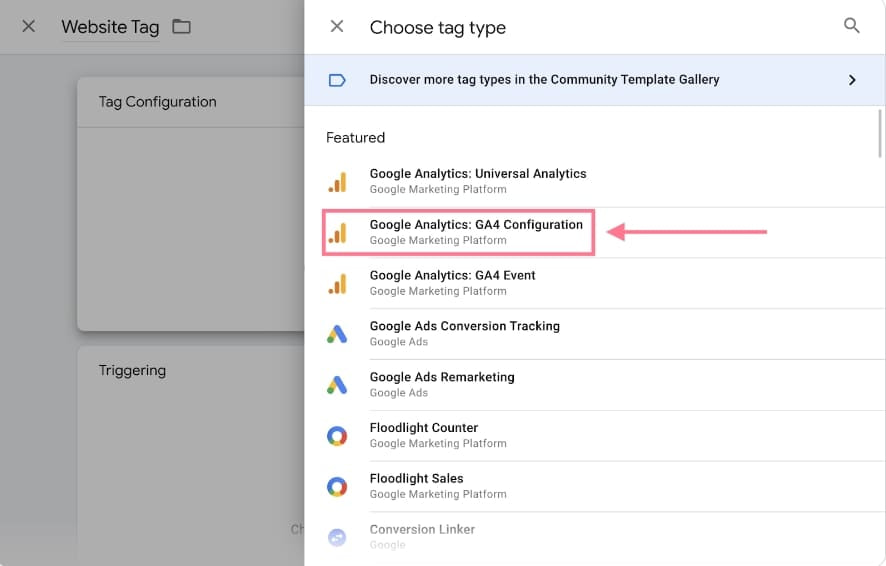Click the folder icon beside Website Tag

tap(181, 27)
